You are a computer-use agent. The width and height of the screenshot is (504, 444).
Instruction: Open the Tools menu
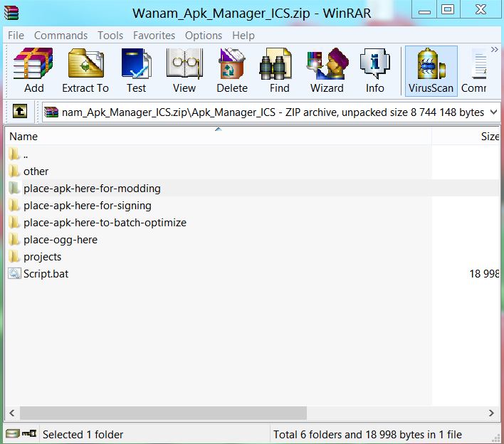[x=110, y=36]
